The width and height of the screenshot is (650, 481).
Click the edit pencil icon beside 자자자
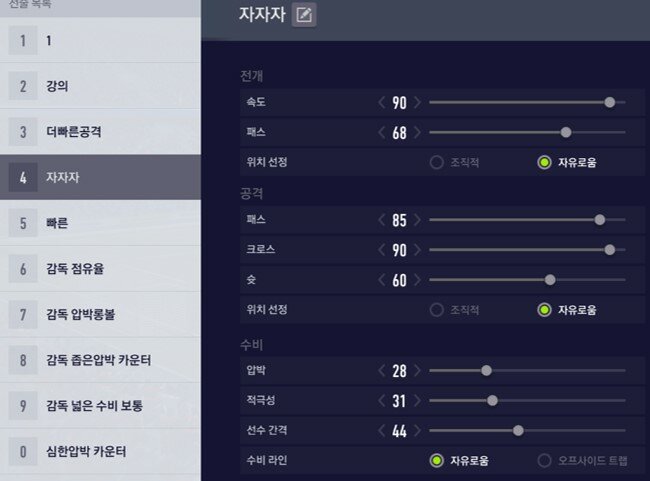(x=304, y=15)
